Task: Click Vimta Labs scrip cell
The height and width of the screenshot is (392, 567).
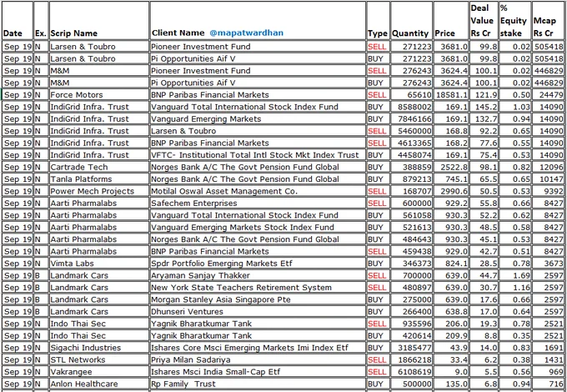Action: (x=98, y=264)
